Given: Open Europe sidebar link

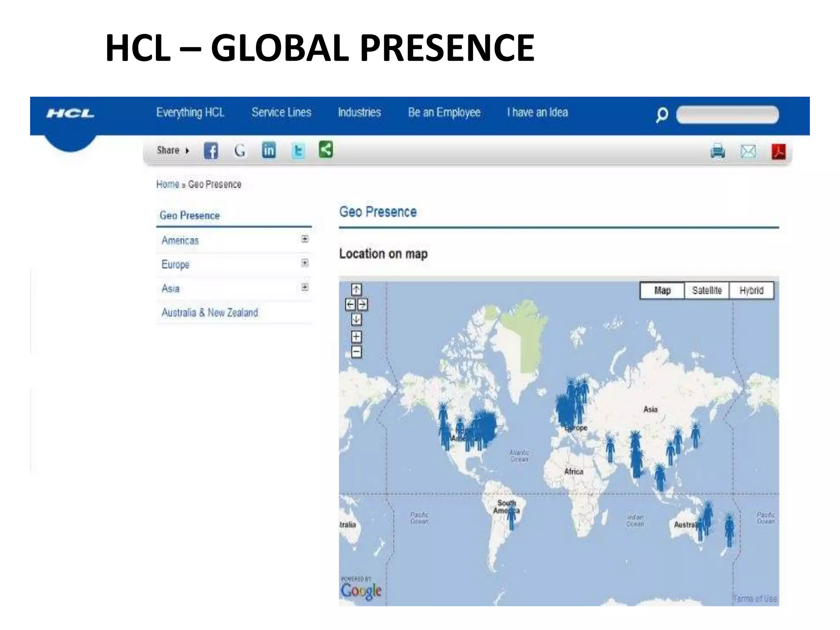Looking at the screenshot, I should [x=176, y=265].
